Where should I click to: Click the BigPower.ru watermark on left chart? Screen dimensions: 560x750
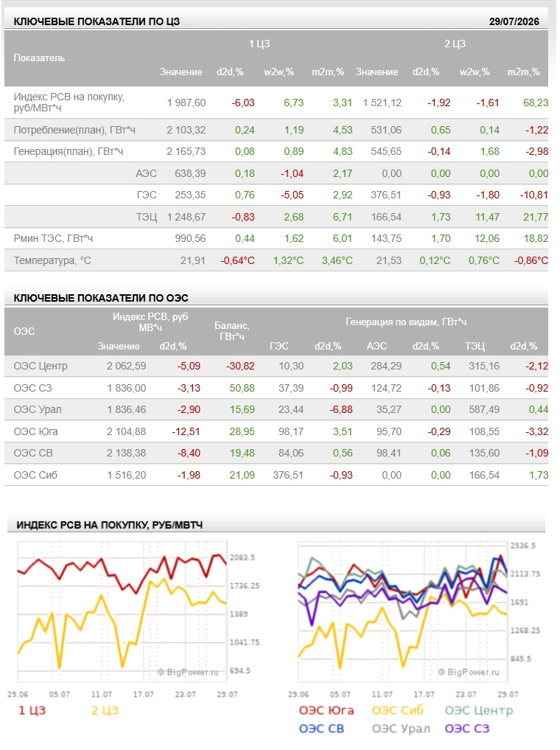click(188, 672)
